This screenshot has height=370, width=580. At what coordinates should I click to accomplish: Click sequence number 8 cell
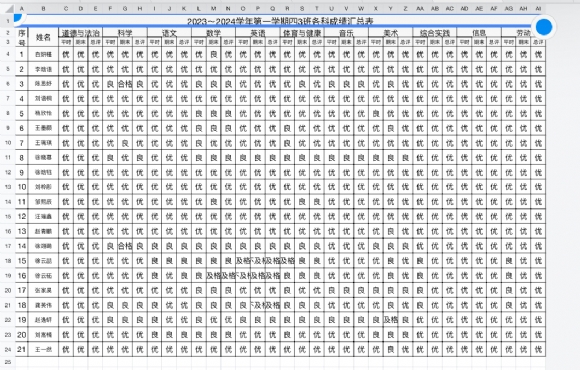pos(22,158)
